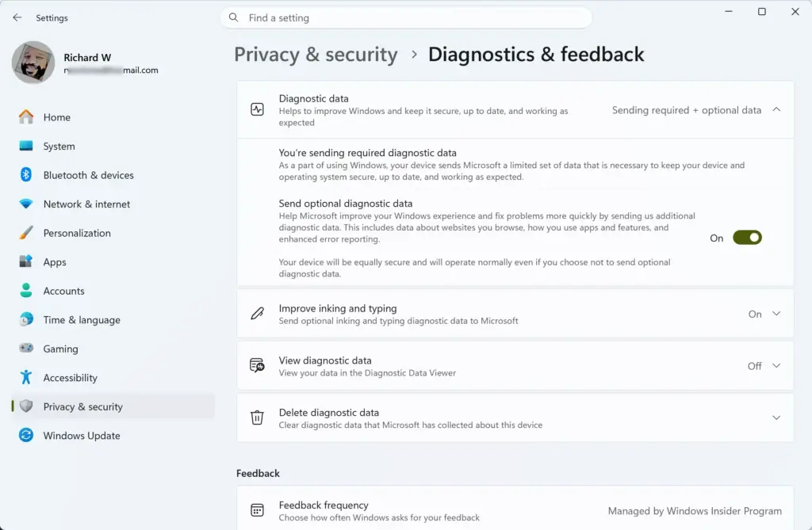
Task: Click the Network wifi icon
Action: coord(26,204)
